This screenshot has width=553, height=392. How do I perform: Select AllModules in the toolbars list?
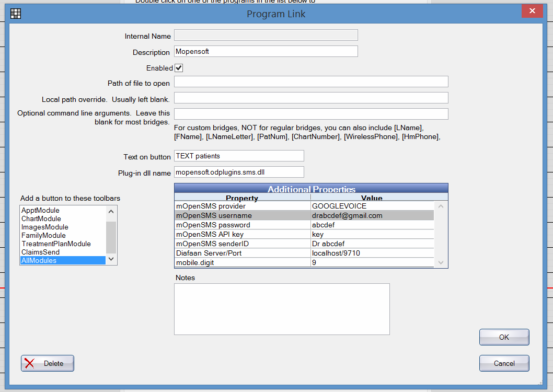[63, 260]
